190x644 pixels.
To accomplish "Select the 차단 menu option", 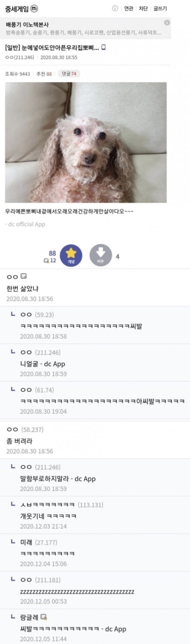I will click(143, 8).
